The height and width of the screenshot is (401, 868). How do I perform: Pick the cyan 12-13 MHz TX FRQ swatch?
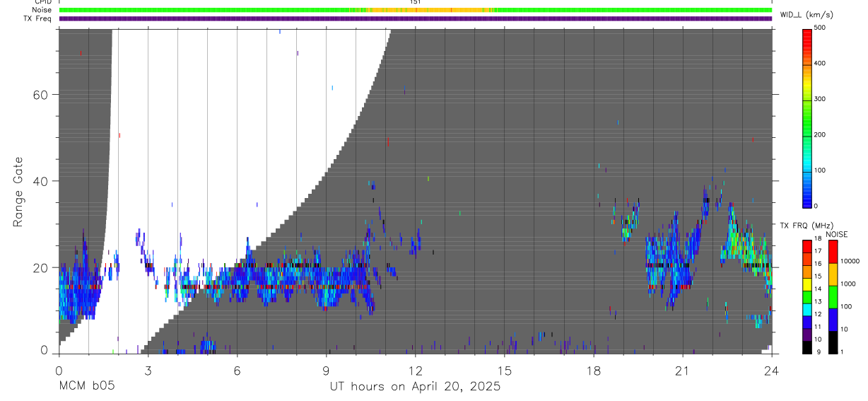(807, 310)
